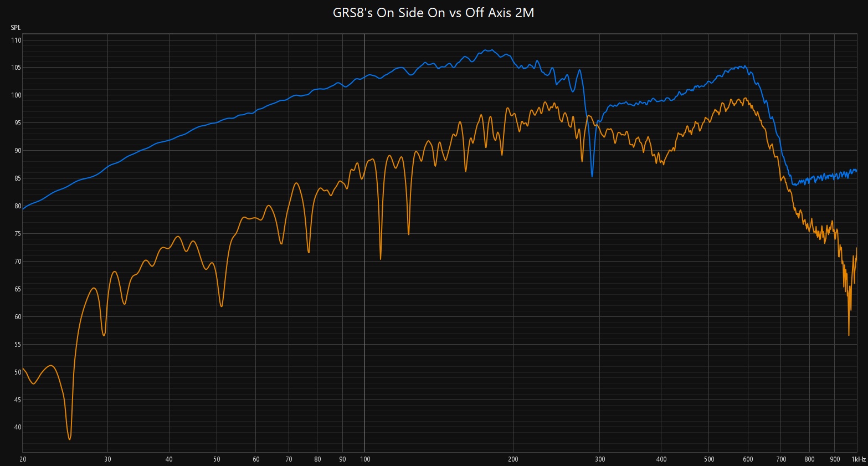Click the 1kHz frequency axis label

pyautogui.click(x=859, y=459)
